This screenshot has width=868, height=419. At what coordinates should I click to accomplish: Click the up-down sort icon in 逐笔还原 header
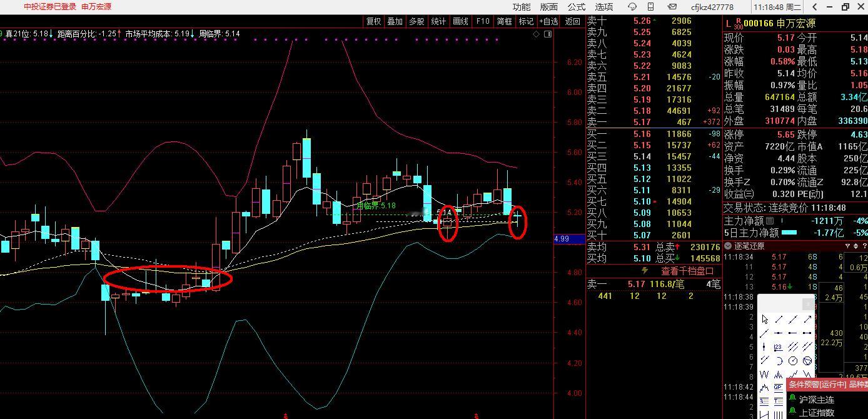tap(856, 246)
